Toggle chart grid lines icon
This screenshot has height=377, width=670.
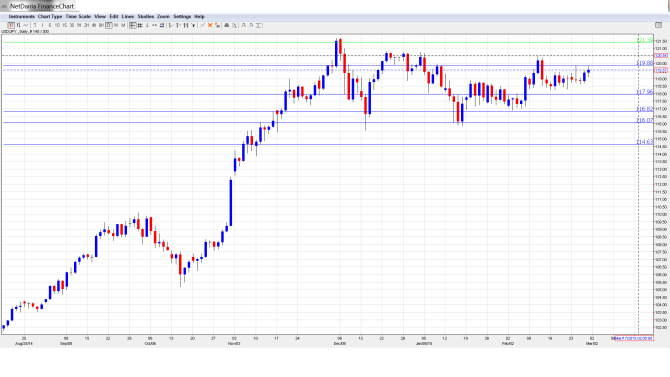(140, 25)
